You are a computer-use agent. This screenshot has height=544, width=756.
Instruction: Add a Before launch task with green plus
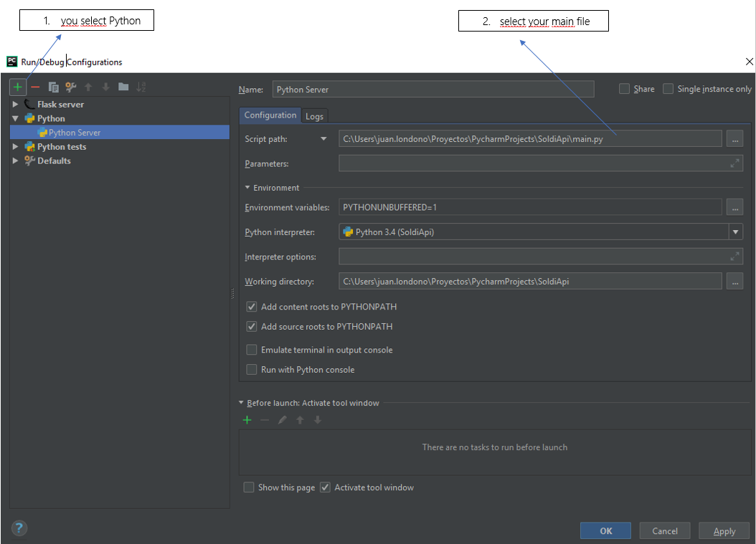pos(247,420)
